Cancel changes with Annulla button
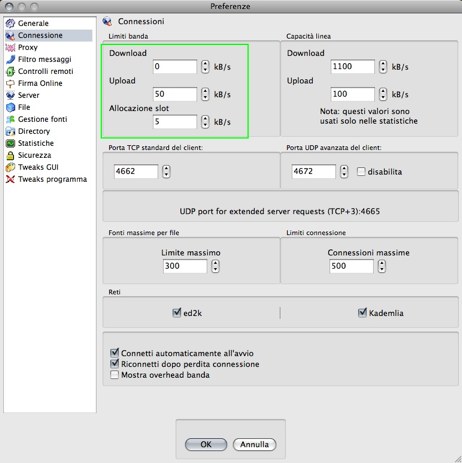Screen dimensions: 462x463 [255, 444]
